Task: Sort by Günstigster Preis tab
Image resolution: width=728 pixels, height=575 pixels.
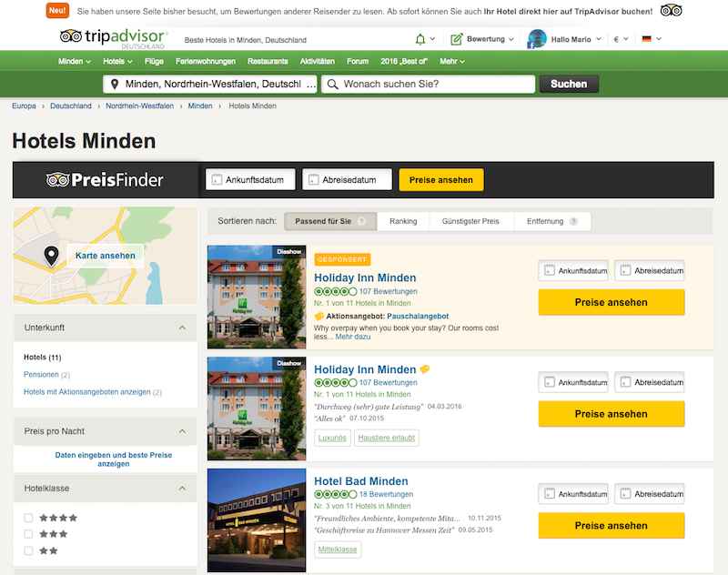Action: point(470,221)
